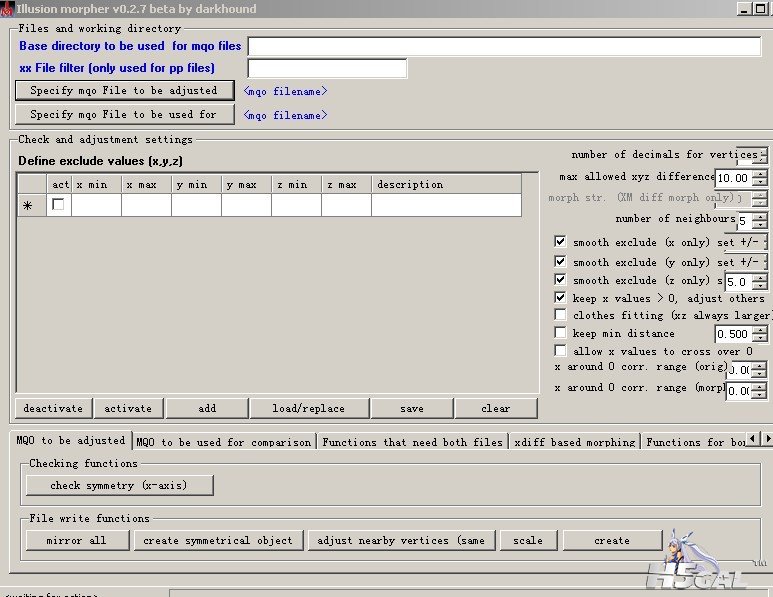
Task: Click the Base directory input field
Action: (504, 46)
